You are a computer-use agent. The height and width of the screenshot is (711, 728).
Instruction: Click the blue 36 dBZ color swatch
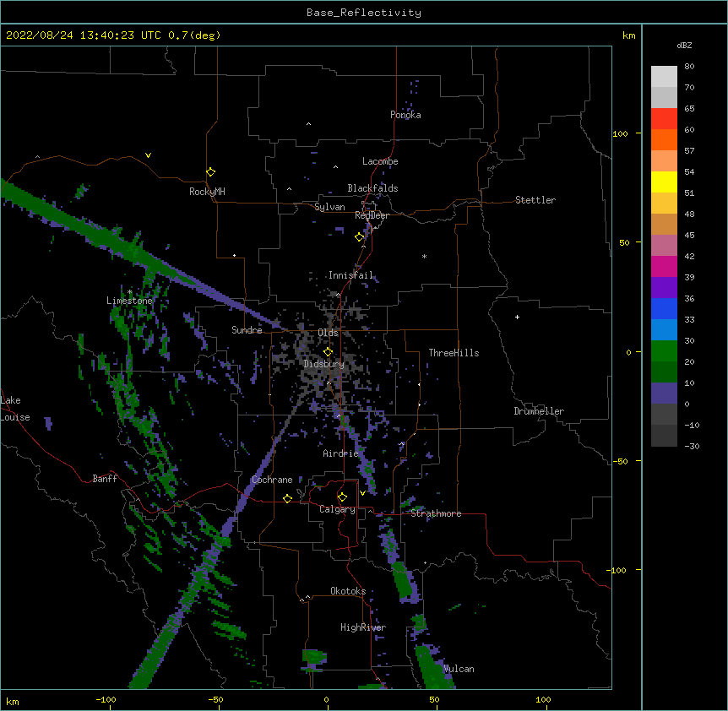click(x=664, y=308)
